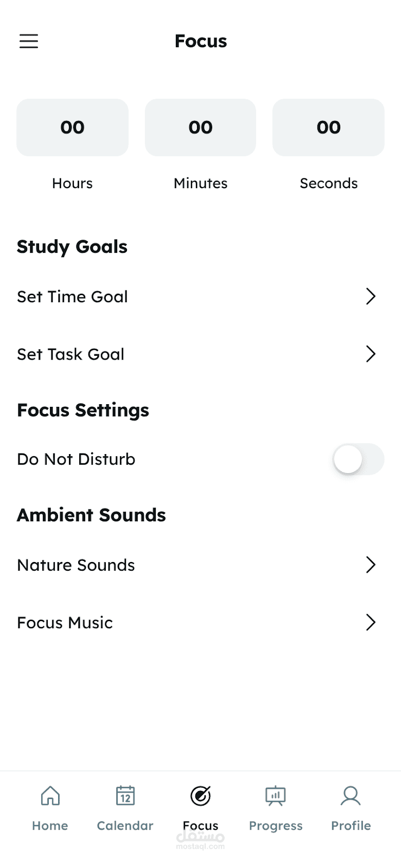Tap the Profile person icon

click(x=351, y=796)
